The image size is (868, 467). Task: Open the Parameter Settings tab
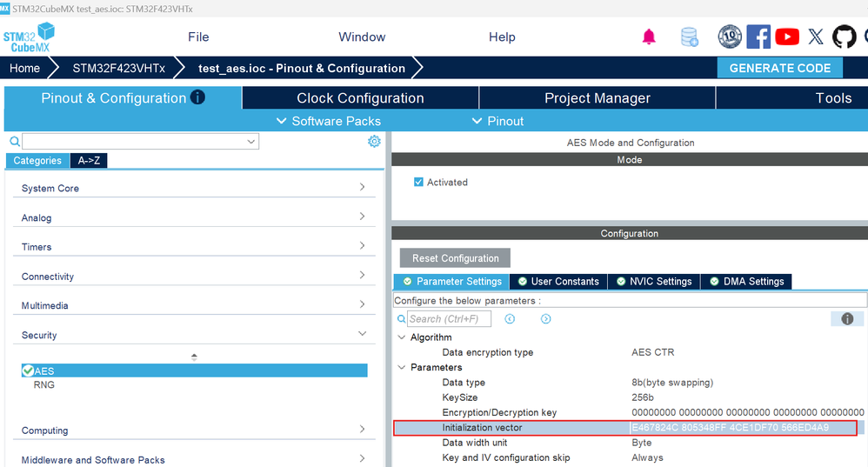(x=451, y=282)
